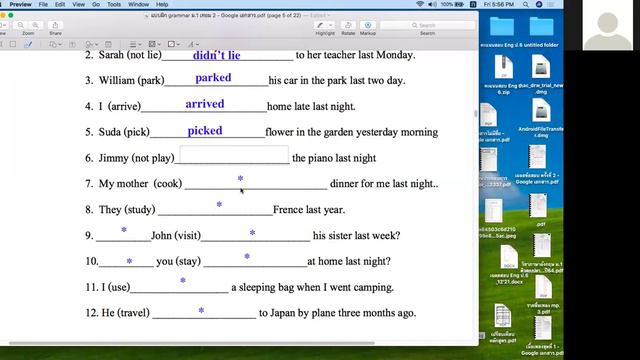
Task: Select the rectangular selection markup tool
Action: click(x=13, y=44)
